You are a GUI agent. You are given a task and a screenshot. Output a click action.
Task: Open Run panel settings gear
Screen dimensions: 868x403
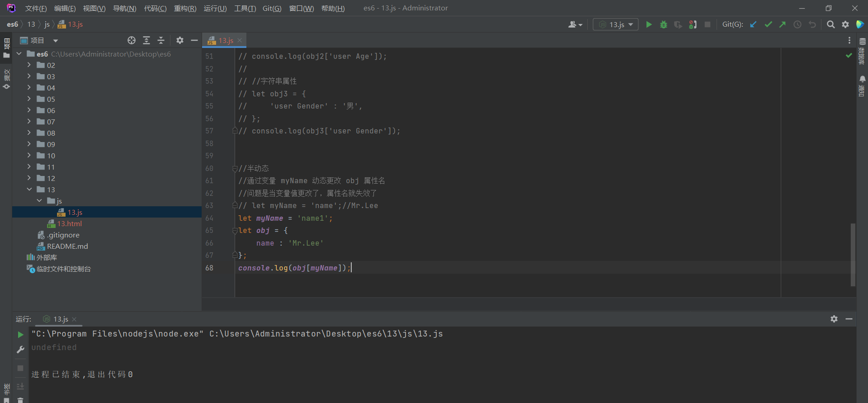(834, 319)
